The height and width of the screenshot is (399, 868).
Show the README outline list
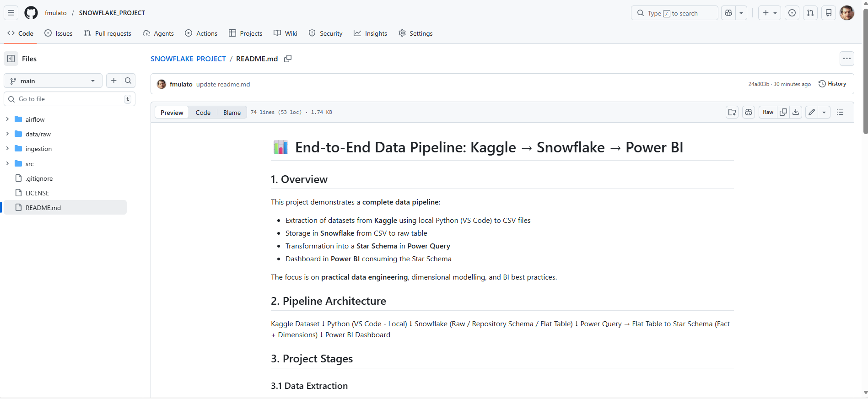[840, 112]
